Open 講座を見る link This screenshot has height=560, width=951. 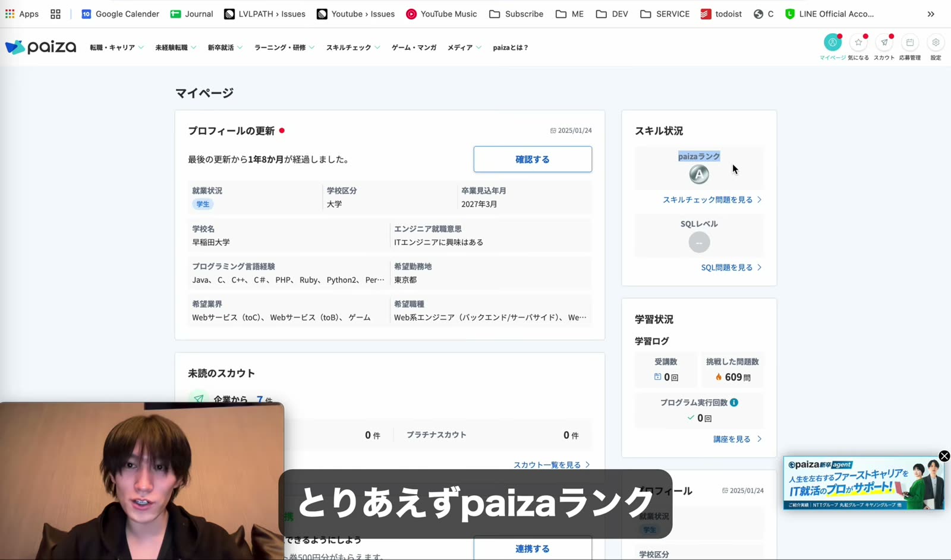737,439
